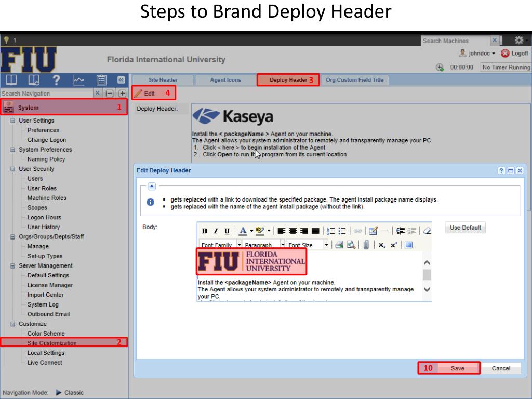Apply italic formatting in the editor
532x399 pixels.
coord(216,231)
